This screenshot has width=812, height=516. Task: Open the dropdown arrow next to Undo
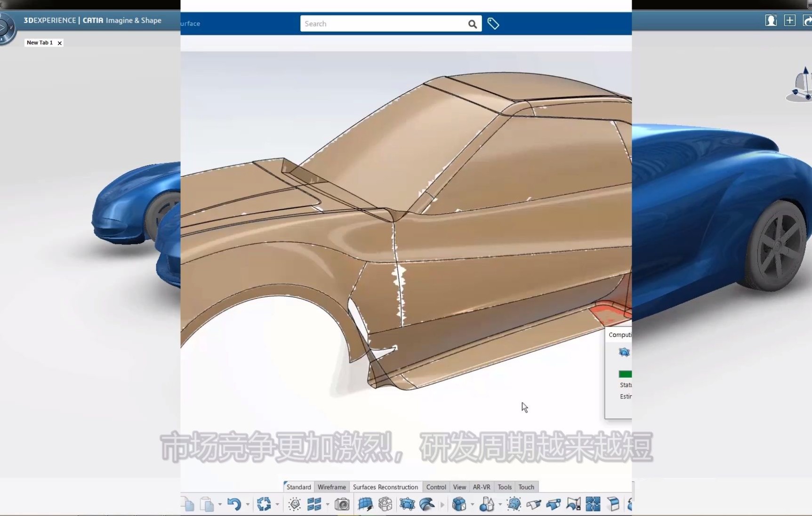click(248, 505)
